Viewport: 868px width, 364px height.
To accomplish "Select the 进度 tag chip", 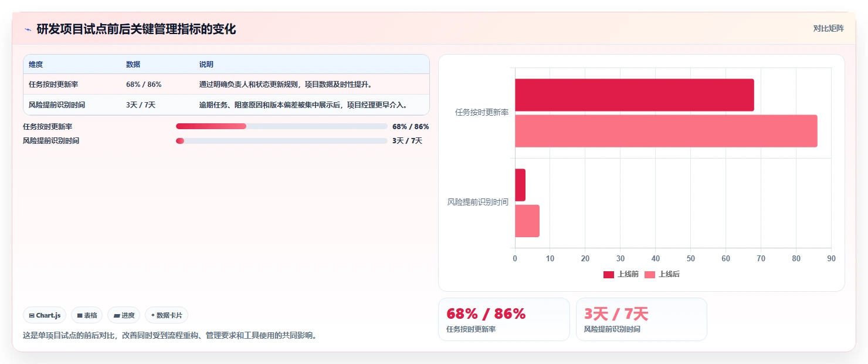I will (x=124, y=315).
